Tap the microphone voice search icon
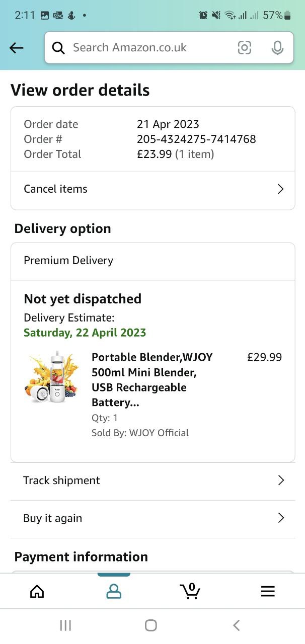Viewport: 305px width, 644px height. tap(277, 48)
